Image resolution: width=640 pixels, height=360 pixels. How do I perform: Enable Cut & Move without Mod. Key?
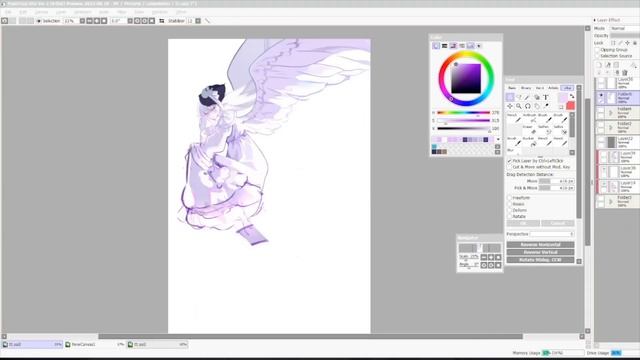[x=509, y=167]
